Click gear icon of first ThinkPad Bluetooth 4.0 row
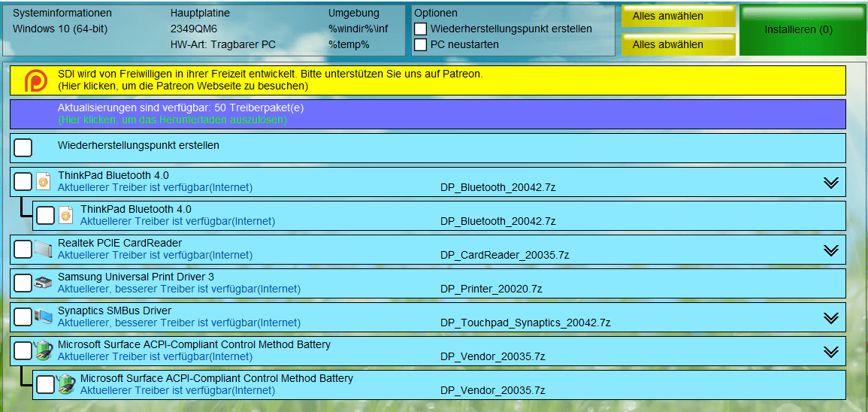Screen dimensions: 868x412 [43, 182]
